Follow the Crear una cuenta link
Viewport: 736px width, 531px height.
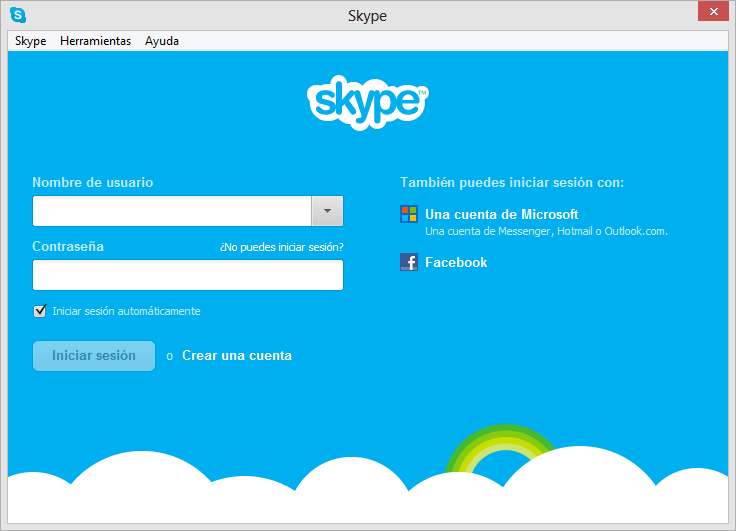click(237, 356)
